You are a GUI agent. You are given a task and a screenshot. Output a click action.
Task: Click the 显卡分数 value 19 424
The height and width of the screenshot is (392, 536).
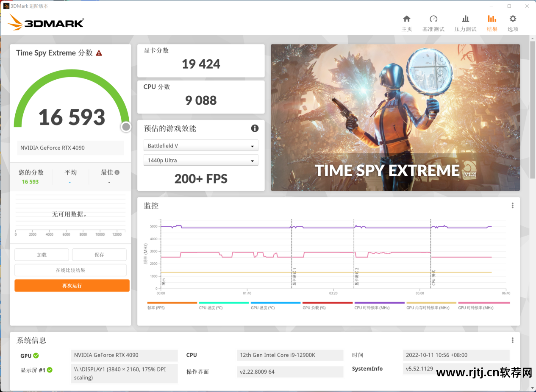(201, 64)
